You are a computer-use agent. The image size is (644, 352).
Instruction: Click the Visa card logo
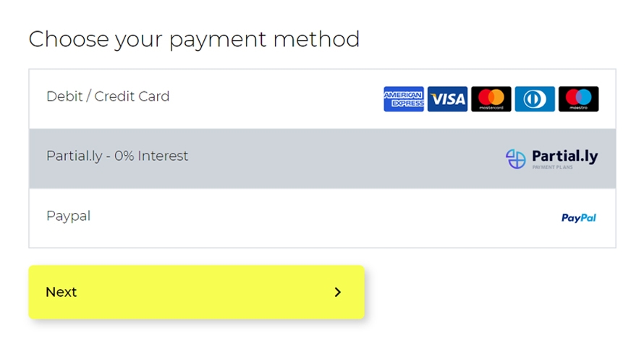tap(447, 99)
